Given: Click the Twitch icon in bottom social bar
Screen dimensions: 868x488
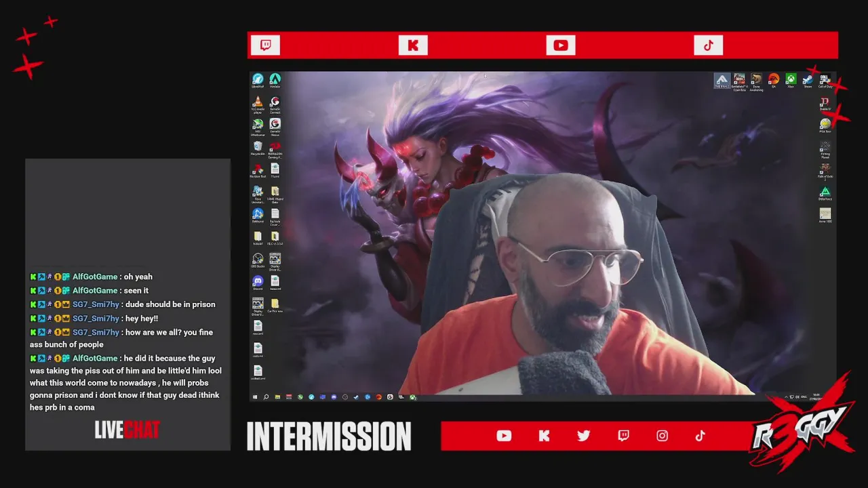Looking at the screenshot, I should click(623, 436).
